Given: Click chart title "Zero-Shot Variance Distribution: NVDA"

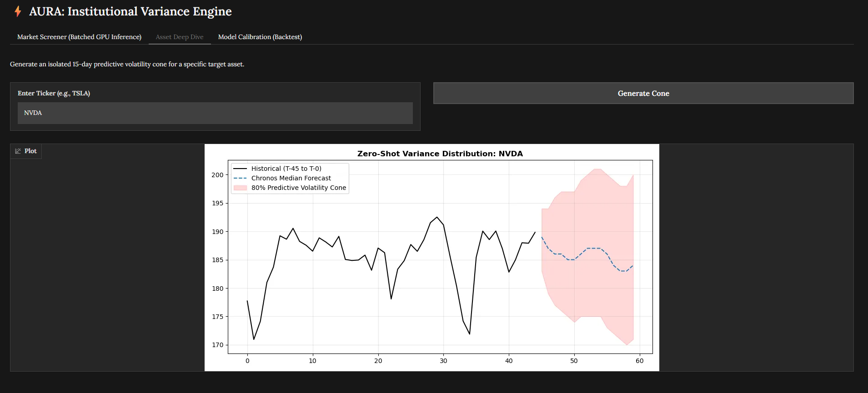Looking at the screenshot, I should click(440, 154).
